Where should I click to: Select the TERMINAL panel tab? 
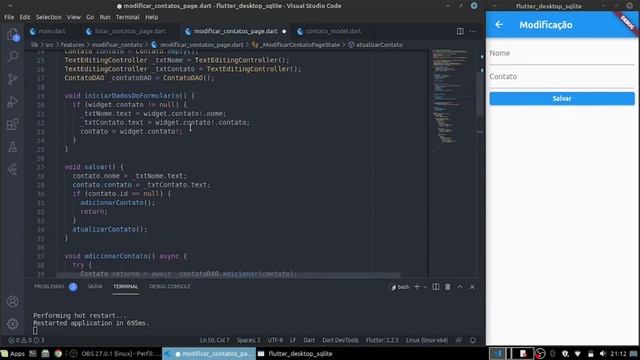126,287
